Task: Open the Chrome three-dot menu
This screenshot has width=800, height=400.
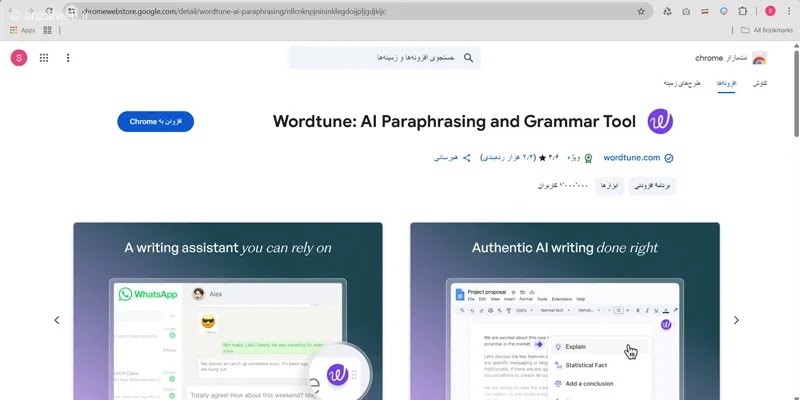Action: (x=789, y=11)
